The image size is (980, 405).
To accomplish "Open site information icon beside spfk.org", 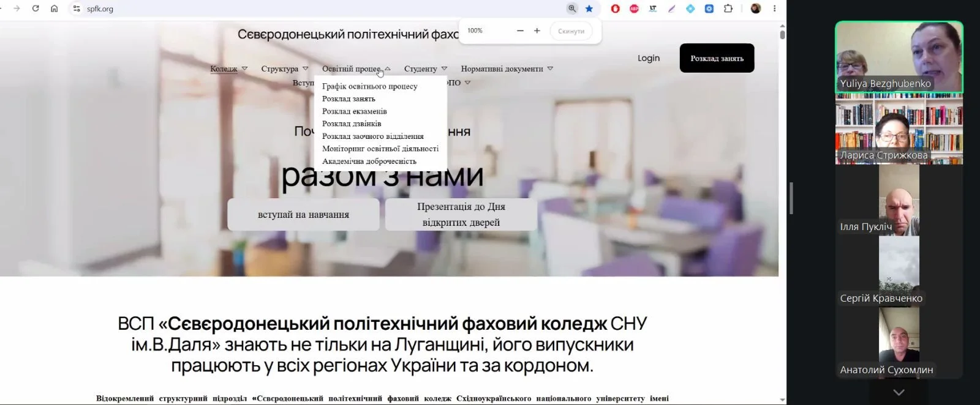I will [x=77, y=9].
